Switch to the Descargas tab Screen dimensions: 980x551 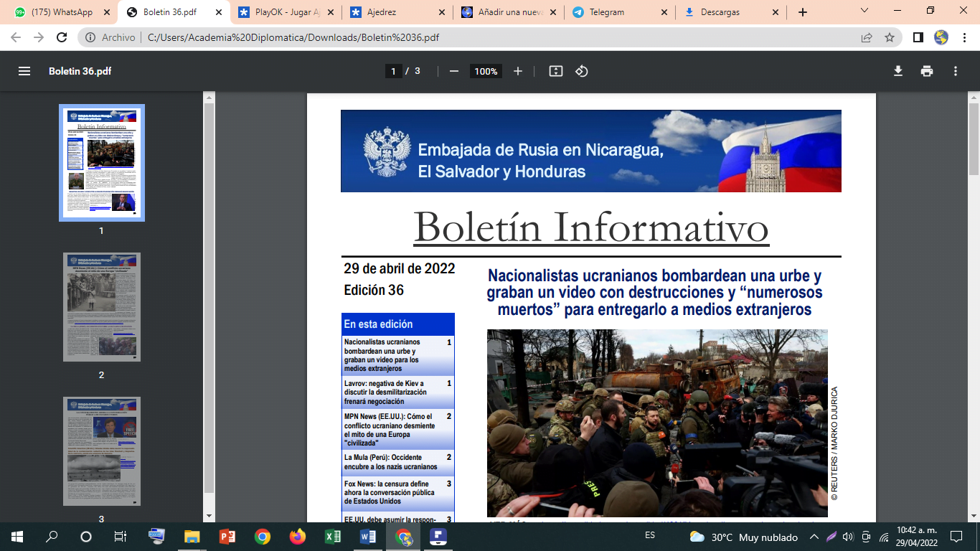tap(732, 12)
